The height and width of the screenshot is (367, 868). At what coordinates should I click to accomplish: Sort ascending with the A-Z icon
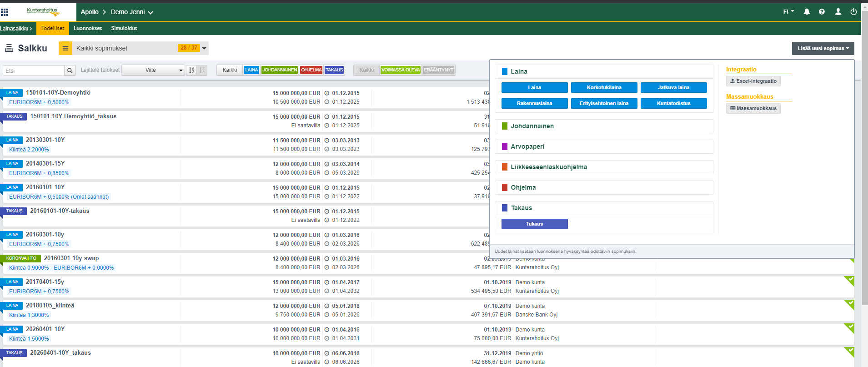[x=191, y=70]
